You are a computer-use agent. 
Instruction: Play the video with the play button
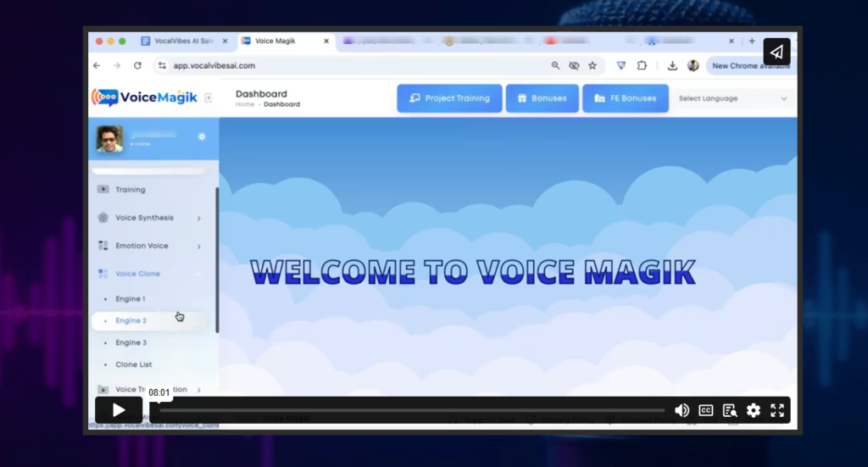point(119,410)
